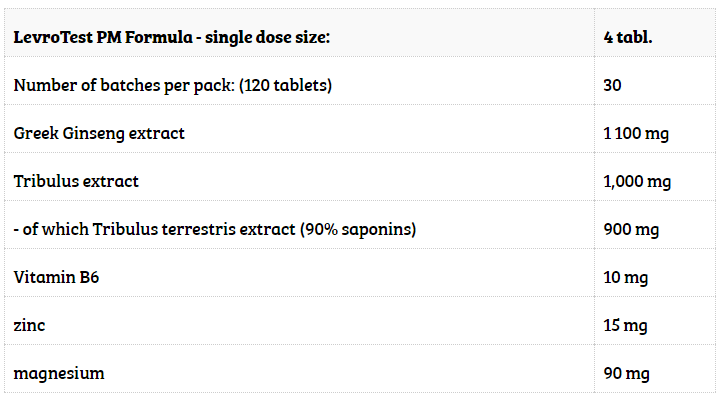Click the value 30 for batches
Viewport: 726px width, 402px height.
612,85
